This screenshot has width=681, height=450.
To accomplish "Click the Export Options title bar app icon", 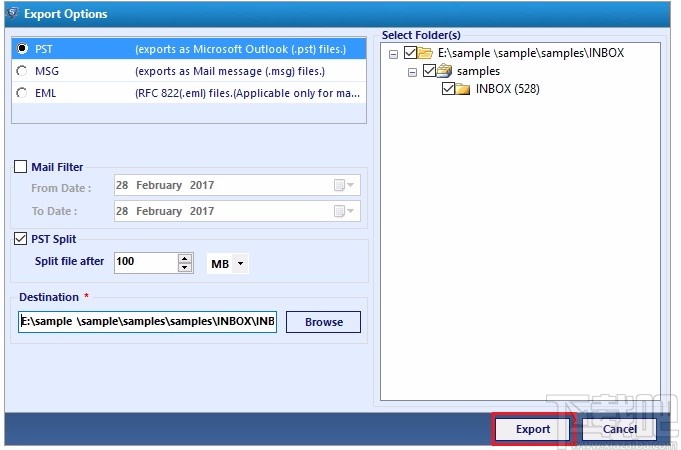I will click(x=12, y=13).
